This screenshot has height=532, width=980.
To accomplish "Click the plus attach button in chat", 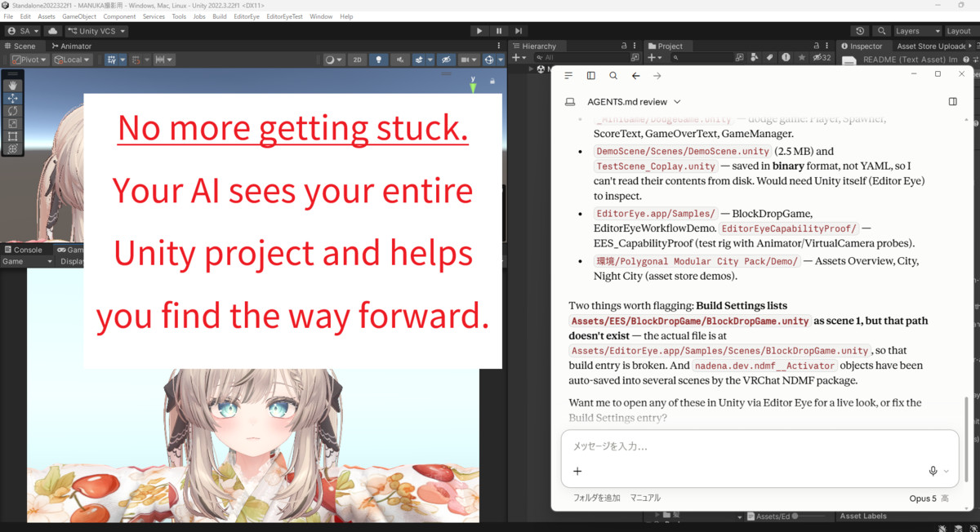I will pyautogui.click(x=577, y=472).
